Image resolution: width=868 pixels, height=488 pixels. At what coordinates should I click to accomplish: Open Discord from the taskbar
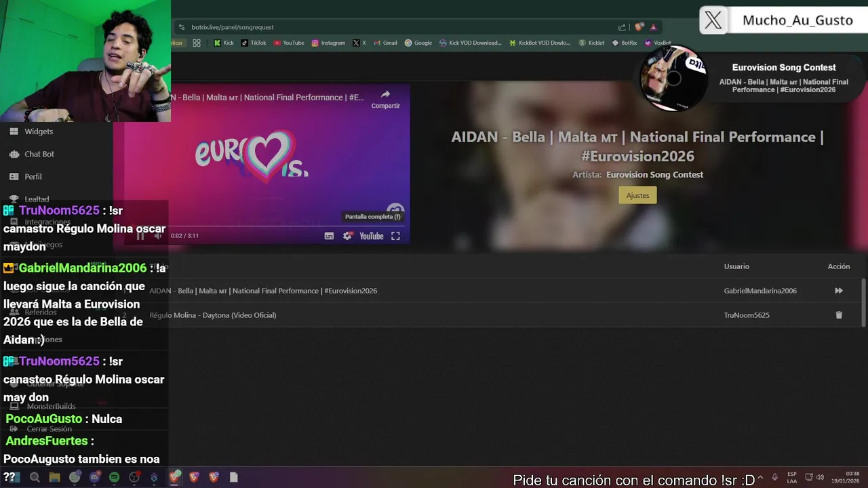[94, 477]
